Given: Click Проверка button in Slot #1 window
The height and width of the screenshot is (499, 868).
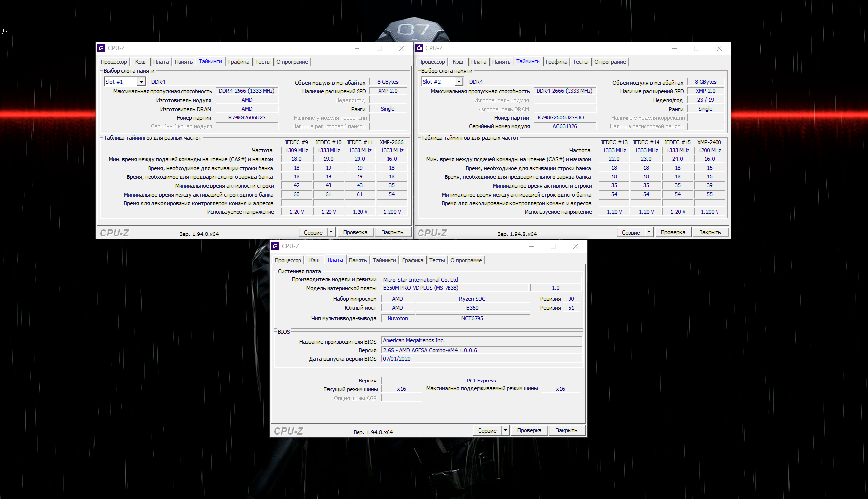Looking at the screenshot, I should pos(356,232).
